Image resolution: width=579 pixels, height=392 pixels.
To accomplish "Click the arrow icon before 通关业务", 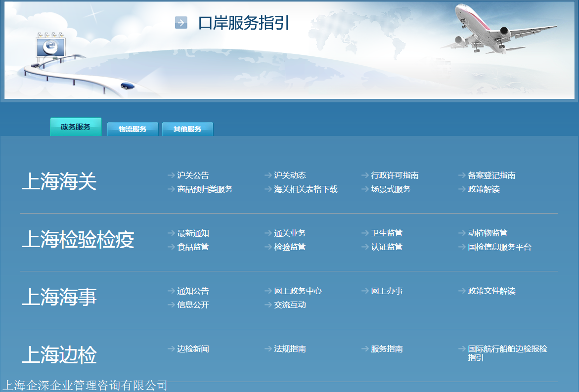I will pos(268,233).
